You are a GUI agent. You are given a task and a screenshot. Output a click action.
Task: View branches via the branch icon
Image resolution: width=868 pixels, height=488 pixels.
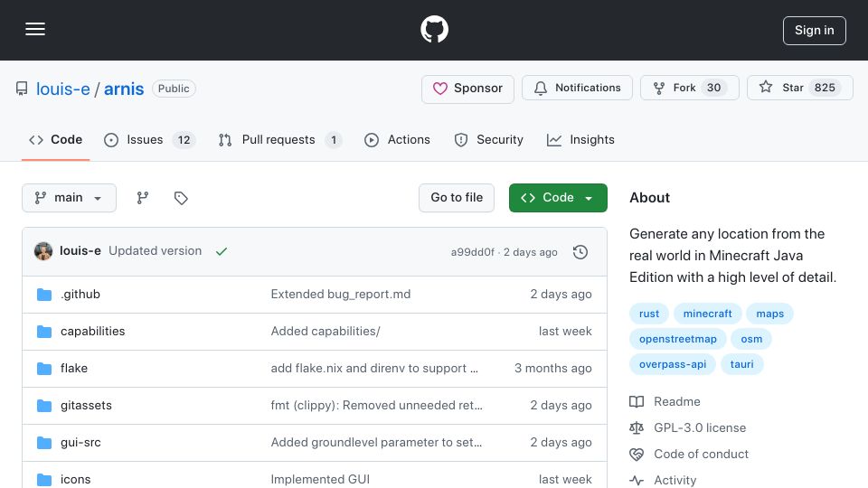click(143, 198)
